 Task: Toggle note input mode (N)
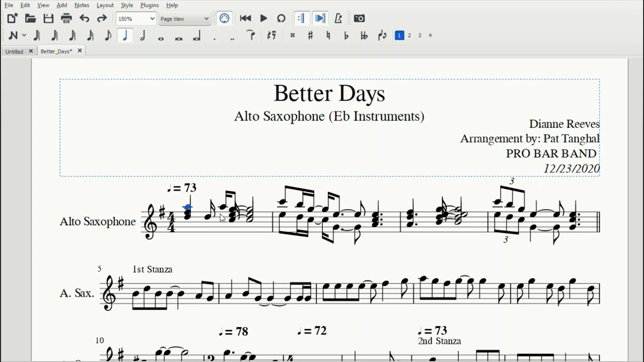click(x=13, y=36)
